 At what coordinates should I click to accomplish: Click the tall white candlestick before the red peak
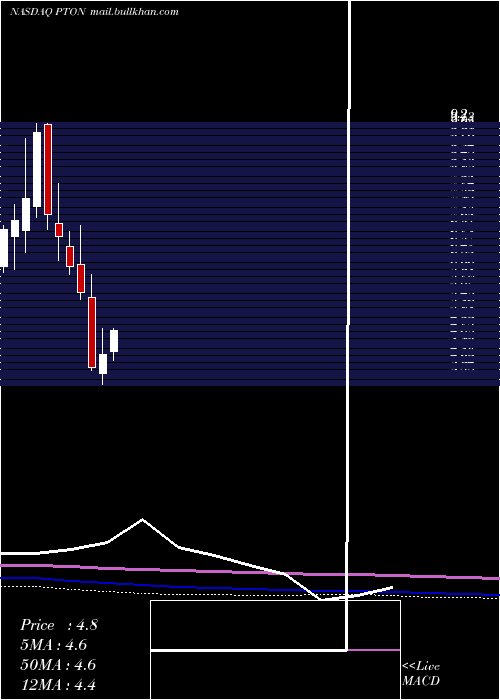[37, 169]
